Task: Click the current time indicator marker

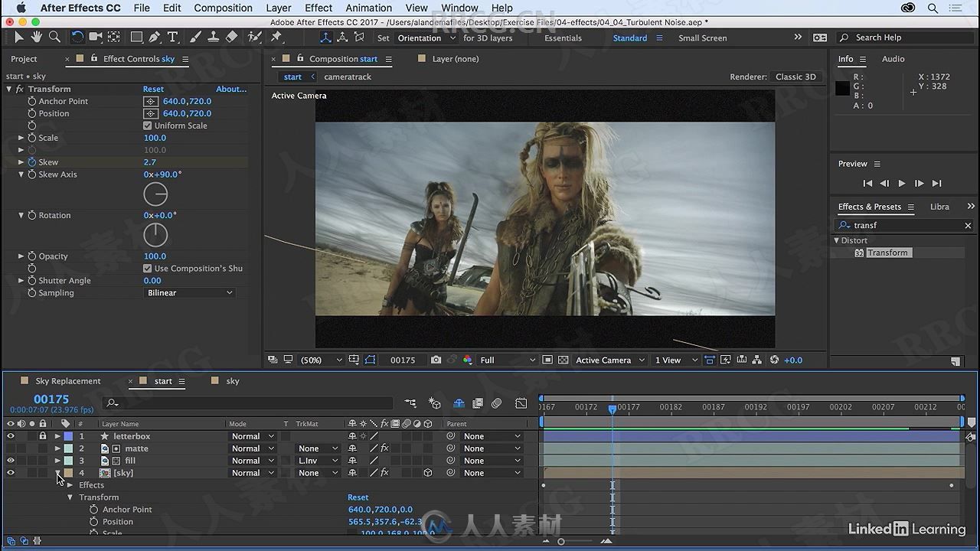Action: [x=612, y=409]
